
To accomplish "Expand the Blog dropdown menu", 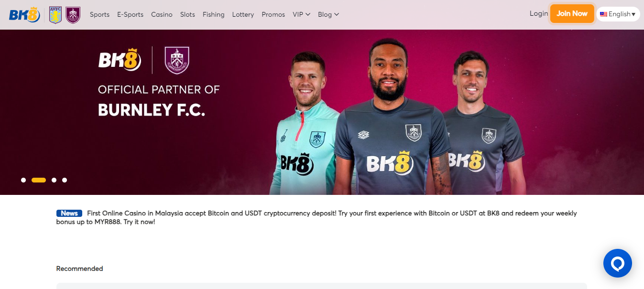I will point(328,14).
